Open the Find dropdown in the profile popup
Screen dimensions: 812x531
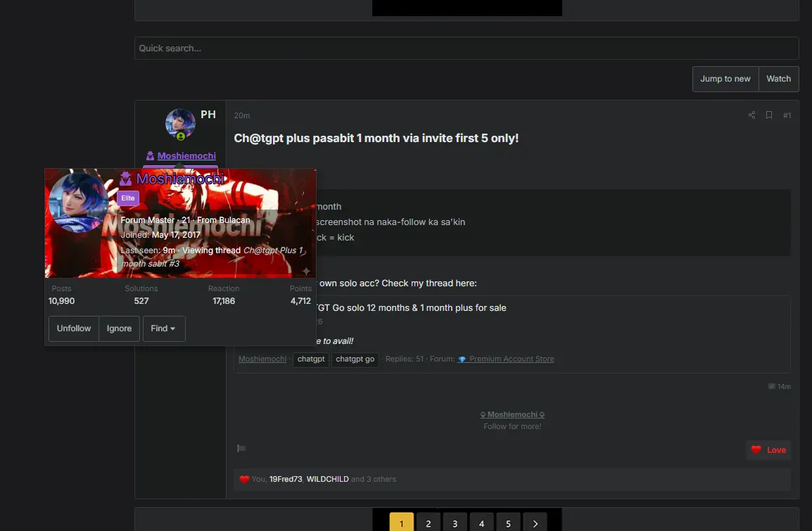164,328
